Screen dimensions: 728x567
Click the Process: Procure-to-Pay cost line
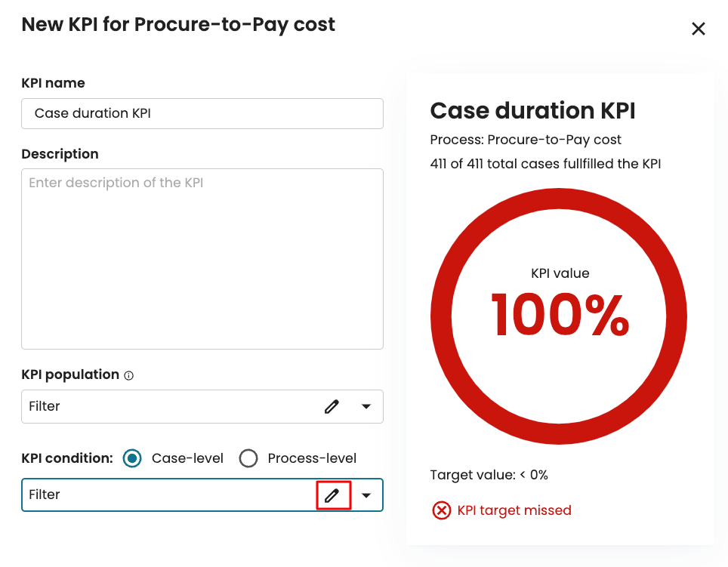click(x=526, y=140)
